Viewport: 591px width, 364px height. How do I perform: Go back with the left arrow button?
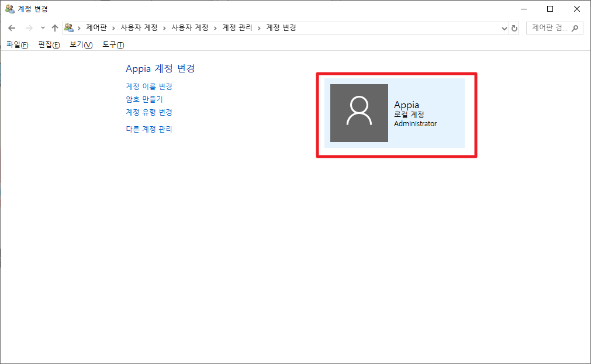coord(12,28)
